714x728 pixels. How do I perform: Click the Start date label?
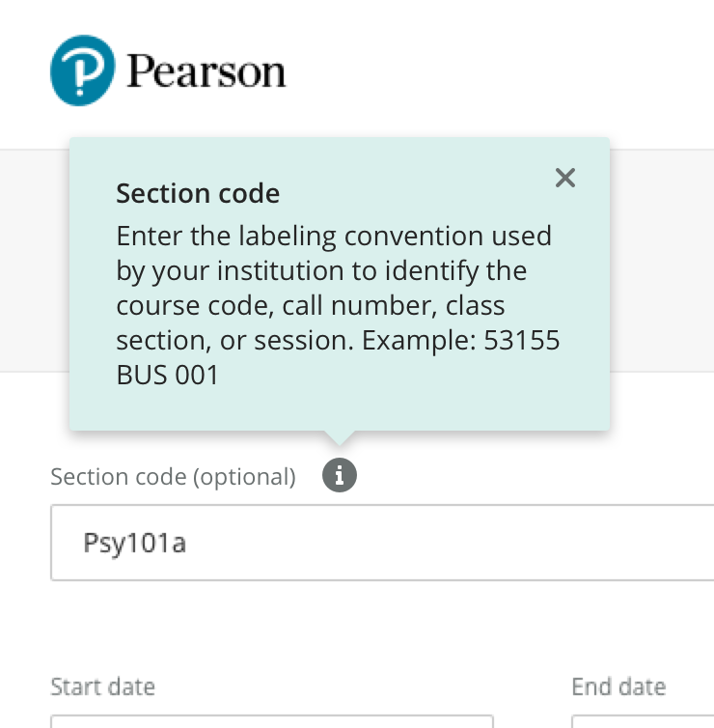coord(102,686)
